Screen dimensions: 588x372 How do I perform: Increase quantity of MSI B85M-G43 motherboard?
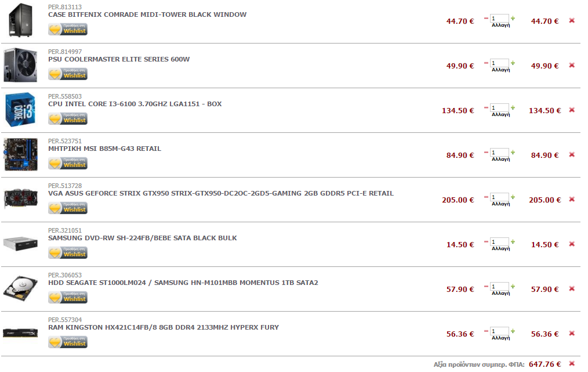tap(513, 153)
